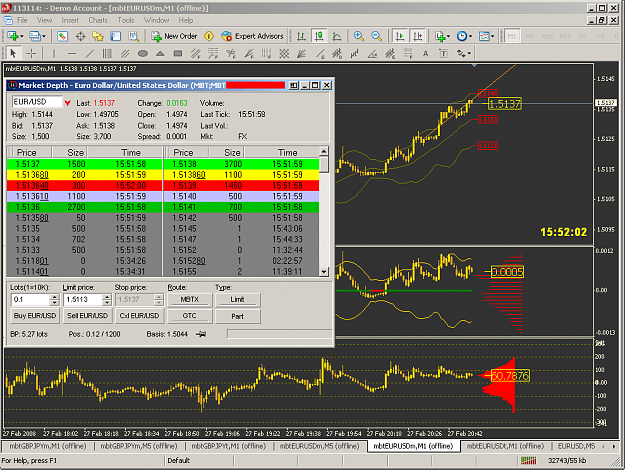Image resolution: width=625 pixels, height=470 pixels.
Task: Select the Equidistant Channel tool
Action: (125, 53)
